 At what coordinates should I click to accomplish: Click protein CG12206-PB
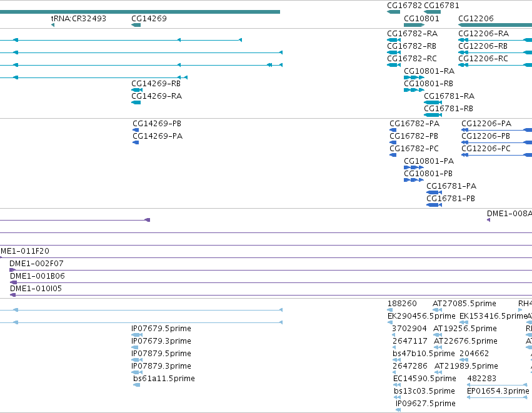click(486, 136)
